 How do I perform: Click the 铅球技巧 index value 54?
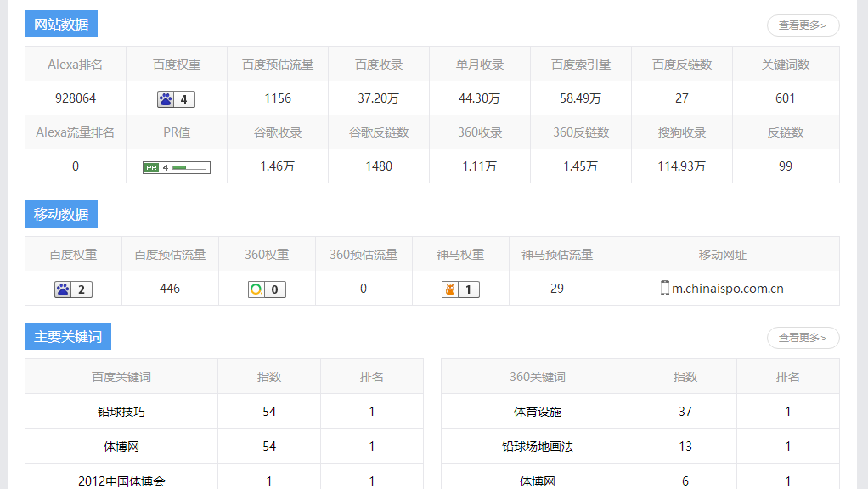[x=269, y=412]
